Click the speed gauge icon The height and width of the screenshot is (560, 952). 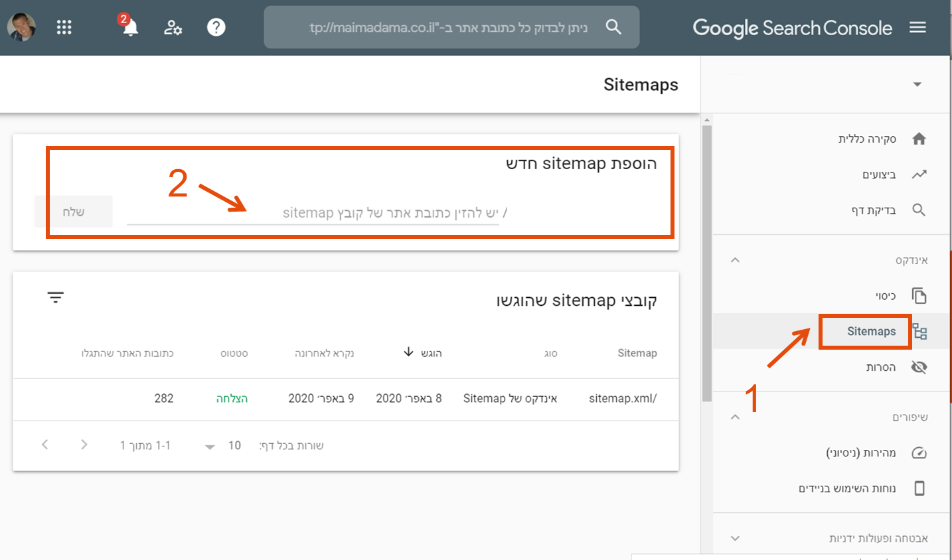[919, 453]
